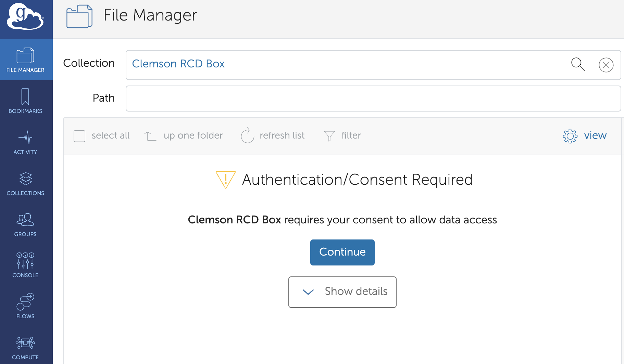The height and width of the screenshot is (364, 624).
Task: Click the yellow warning triangle icon
Action: click(x=225, y=180)
